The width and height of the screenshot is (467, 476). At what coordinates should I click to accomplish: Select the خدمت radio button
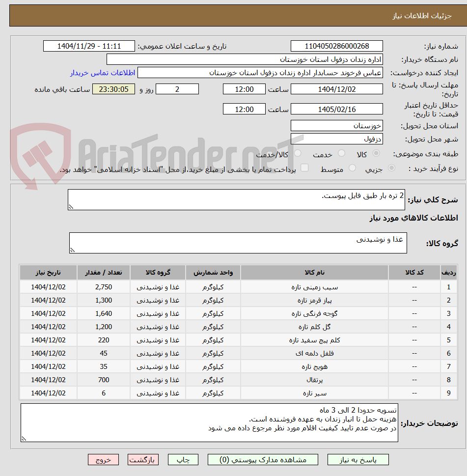(x=342, y=153)
